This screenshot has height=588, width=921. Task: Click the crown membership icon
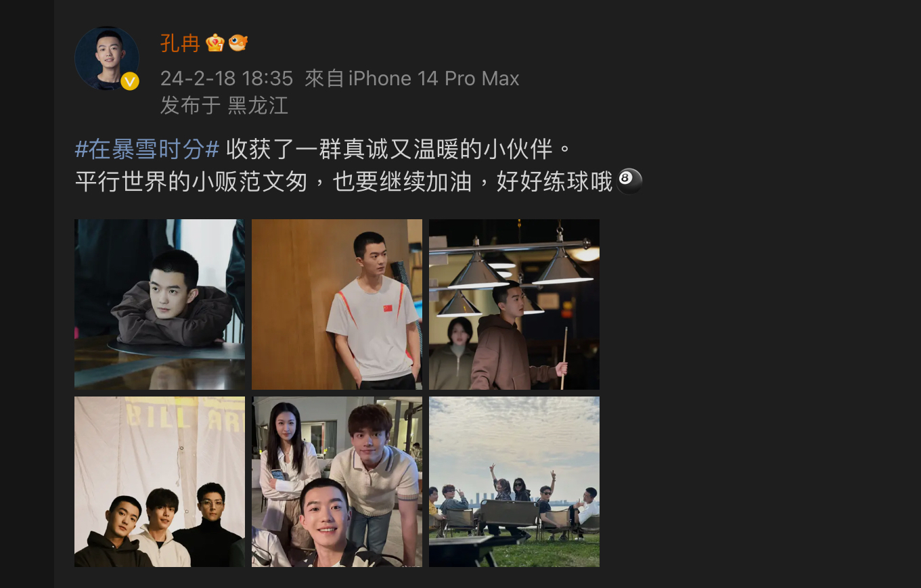[x=215, y=43]
